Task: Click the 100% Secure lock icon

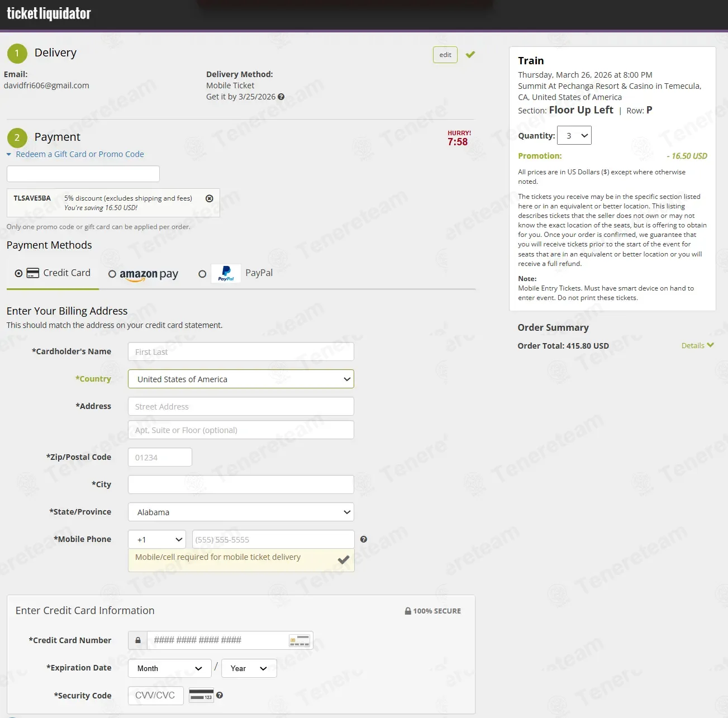Action: [x=408, y=611]
